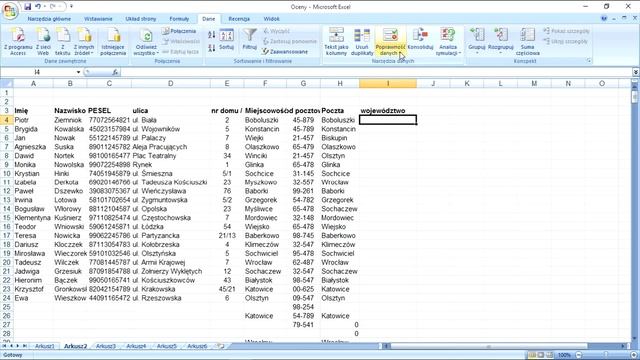
Task: Switch to Page Layout view in status bar
Action: 541,355
